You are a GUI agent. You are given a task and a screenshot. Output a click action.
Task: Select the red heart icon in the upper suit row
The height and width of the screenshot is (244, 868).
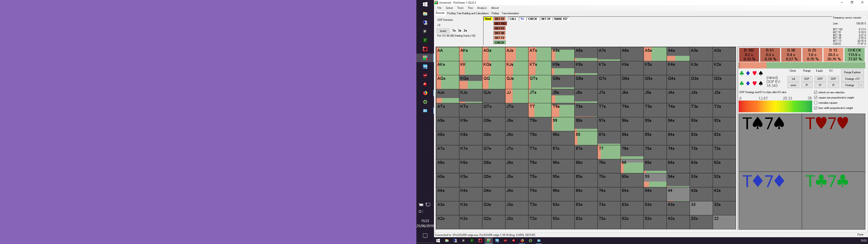pos(755,73)
